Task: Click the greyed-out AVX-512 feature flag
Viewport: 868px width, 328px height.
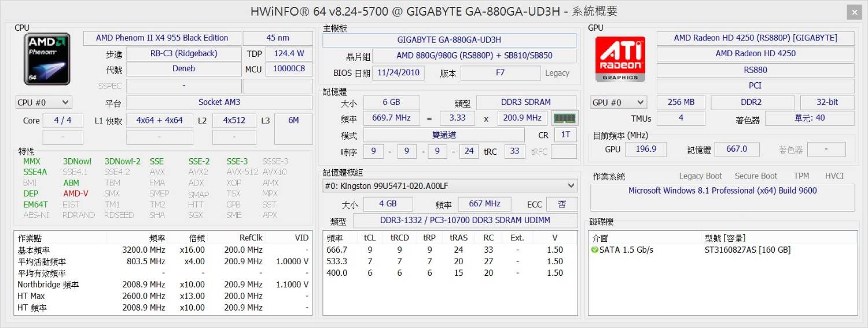Action: pyautogui.click(x=242, y=172)
